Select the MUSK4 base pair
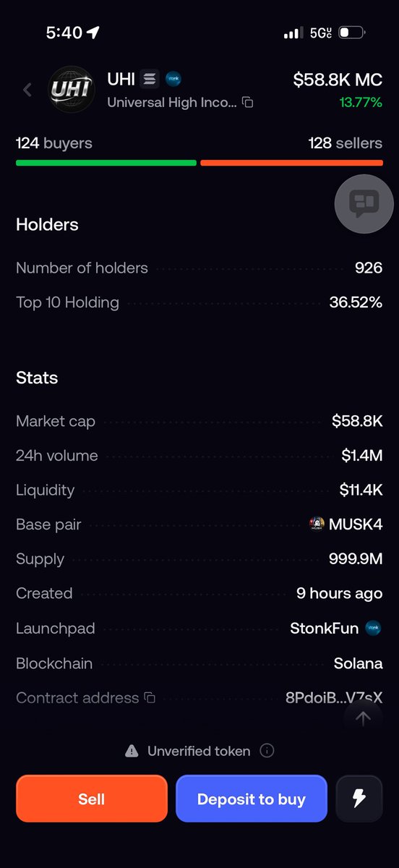The image size is (399, 868). [346, 524]
